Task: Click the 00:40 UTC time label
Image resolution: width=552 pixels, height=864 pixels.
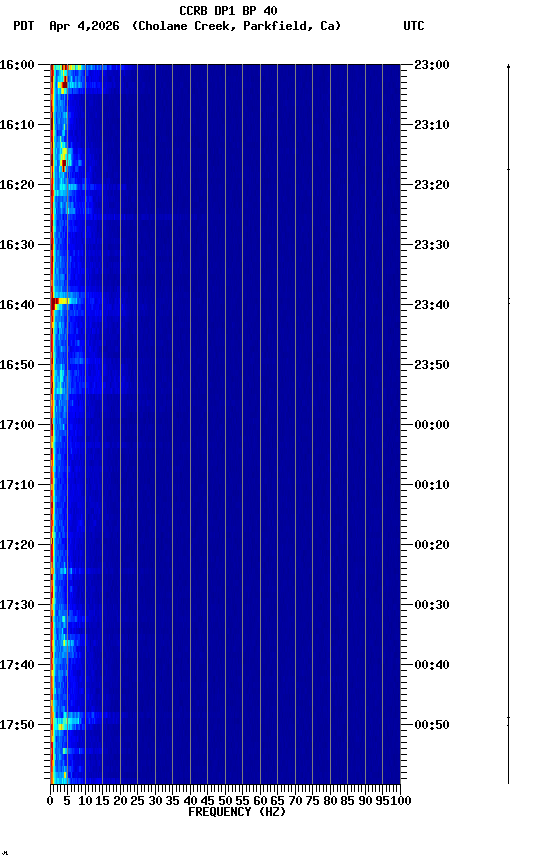Action: pyautogui.click(x=432, y=665)
